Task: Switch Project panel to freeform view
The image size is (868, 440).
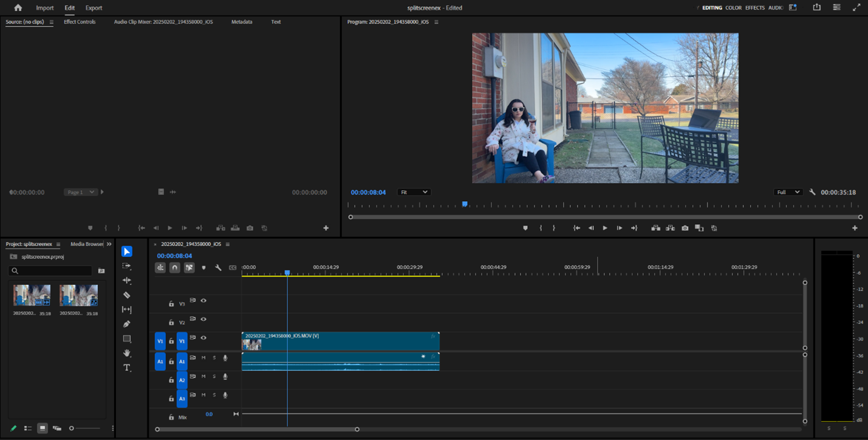Action: pos(57,428)
